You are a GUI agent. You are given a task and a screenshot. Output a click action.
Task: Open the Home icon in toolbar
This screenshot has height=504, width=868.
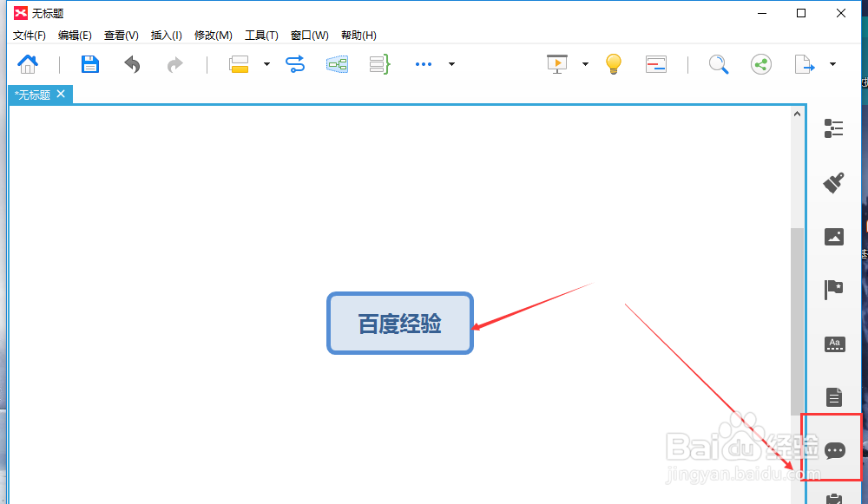coord(28,64)
